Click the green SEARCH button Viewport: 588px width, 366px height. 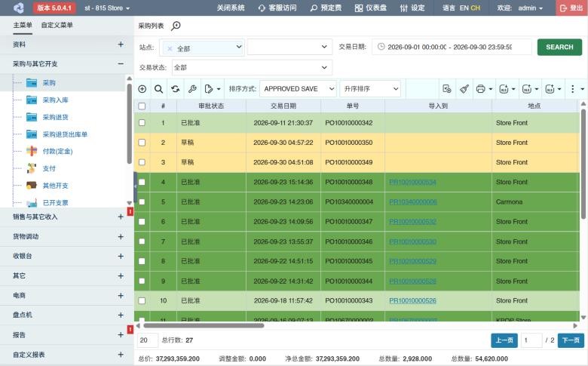(559, 48)
